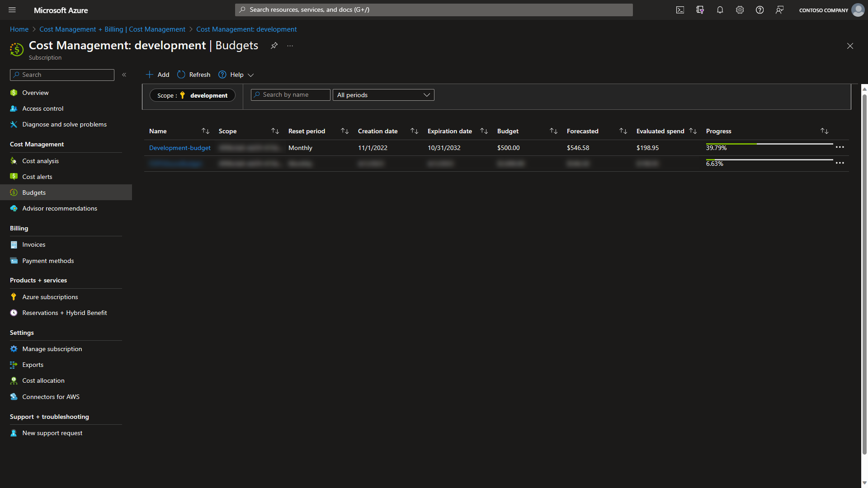Open Directories and subscriptions filter icon

pos(700,10)
